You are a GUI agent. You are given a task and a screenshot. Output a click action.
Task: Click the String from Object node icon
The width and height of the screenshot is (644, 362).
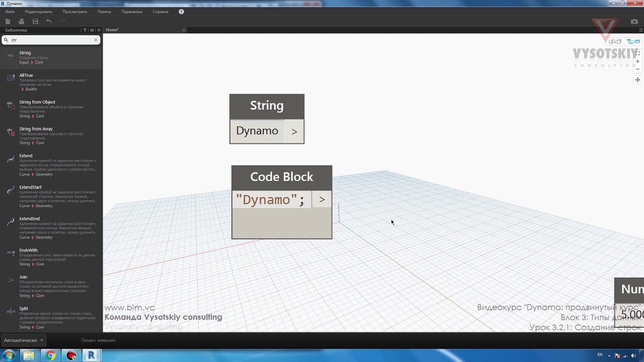point(11,105)
